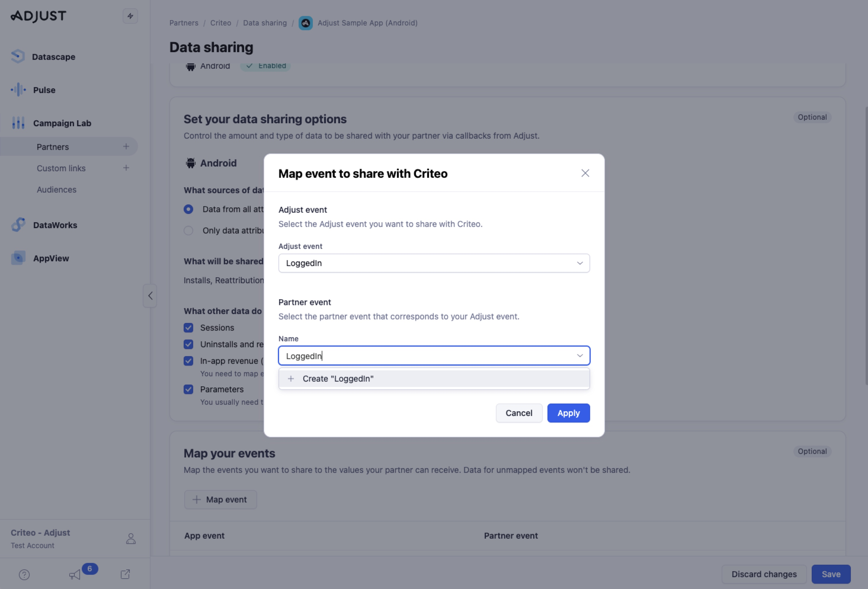Viewport: 868px width, 589px height.
Task: Click Data sharing breadcrumb link
Action: coord(265,23)
